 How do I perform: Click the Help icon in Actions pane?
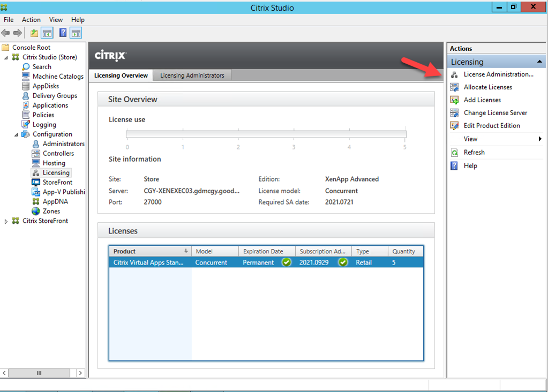454,166
